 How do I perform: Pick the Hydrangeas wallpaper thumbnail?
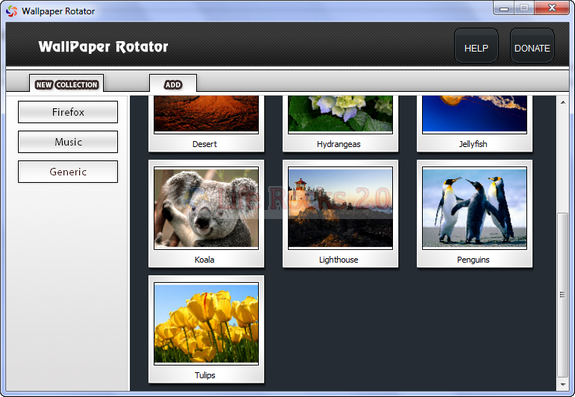(x=340, y=114)
